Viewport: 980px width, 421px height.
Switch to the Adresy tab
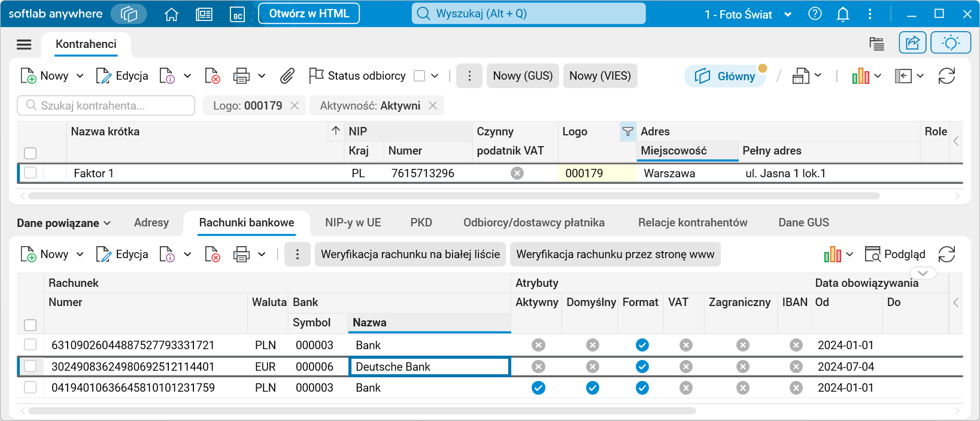(x=151, y=223)
